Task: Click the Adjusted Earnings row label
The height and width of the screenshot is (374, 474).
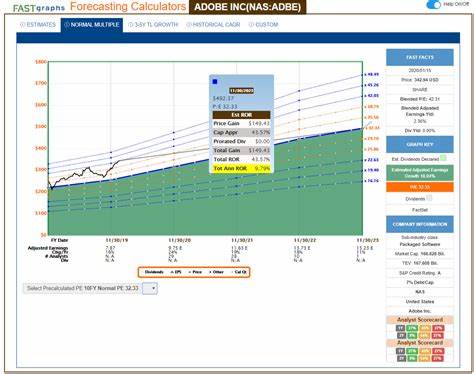Action: pos(48,248)
